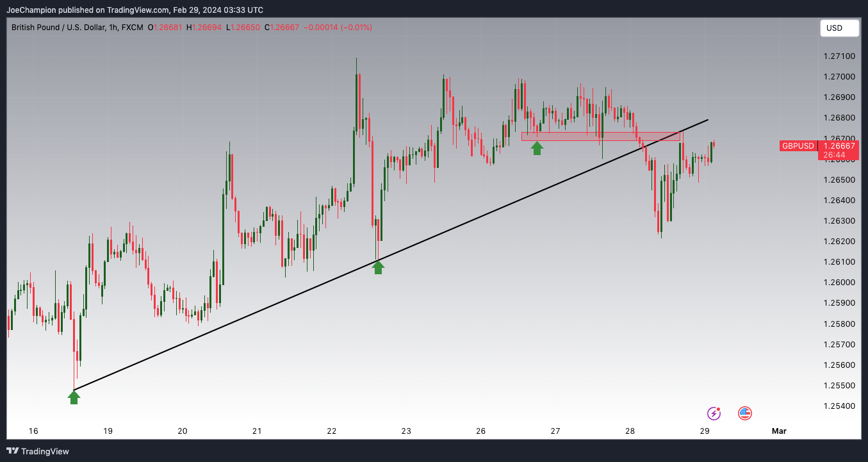Viewport: 868px width, 462px height.
Task: Click date label 21 on time axis
Action: 257,431
